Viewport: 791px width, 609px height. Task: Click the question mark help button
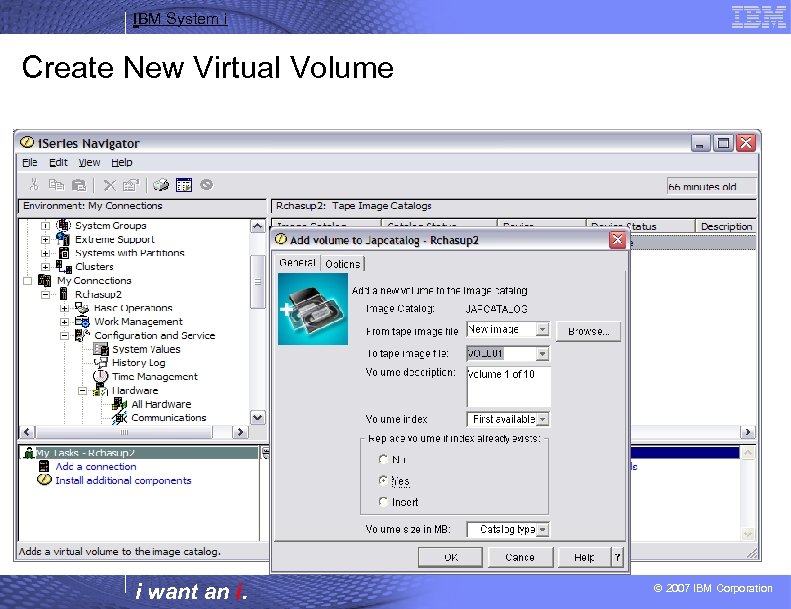[x=617, y=557]
